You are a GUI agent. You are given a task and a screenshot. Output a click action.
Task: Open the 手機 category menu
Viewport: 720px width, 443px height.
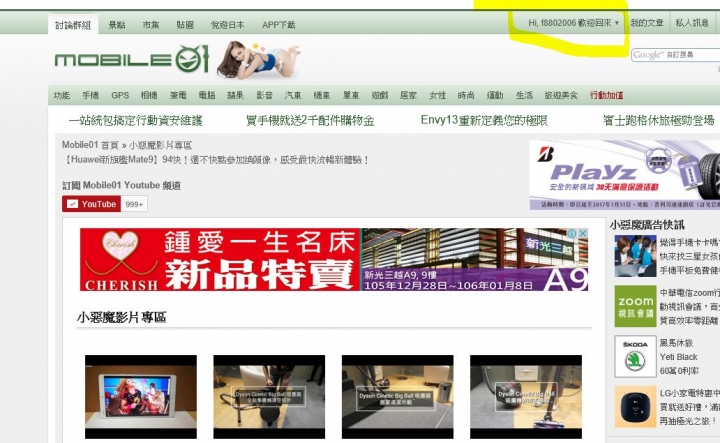[90, 95]
